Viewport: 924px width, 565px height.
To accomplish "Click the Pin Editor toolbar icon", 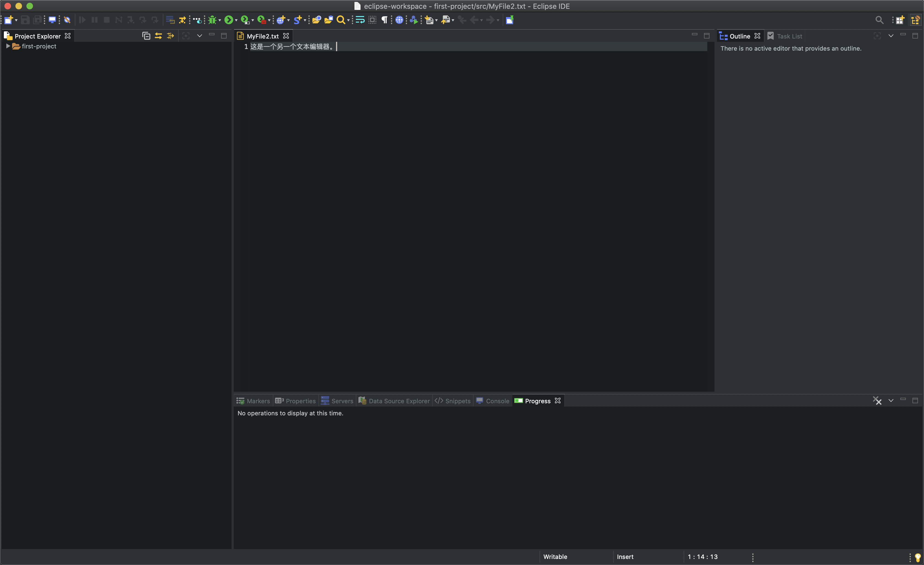I will [x=510, y=20].
